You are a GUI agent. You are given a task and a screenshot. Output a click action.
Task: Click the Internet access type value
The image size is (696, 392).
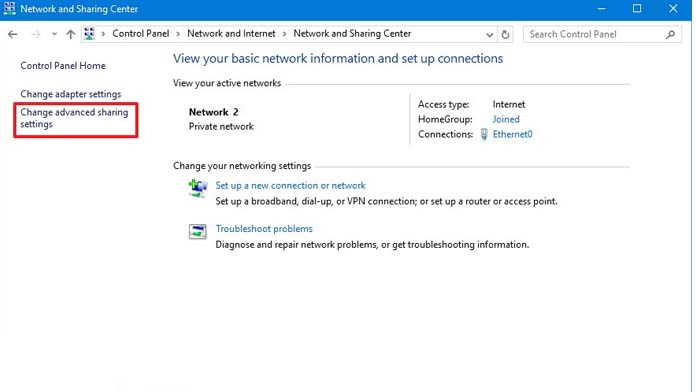(509, 104)
